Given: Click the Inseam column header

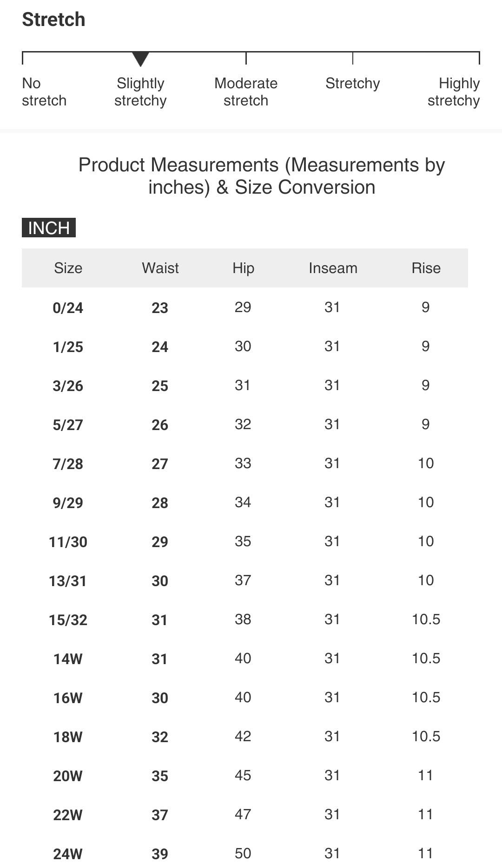Looking at the screenshot, I should point(333,268).
